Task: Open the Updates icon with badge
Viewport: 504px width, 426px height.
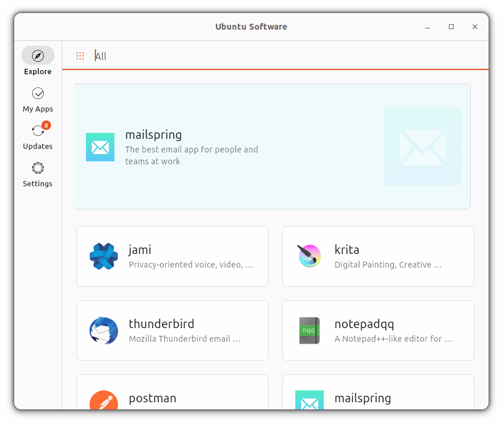Action: click(38, 131)
